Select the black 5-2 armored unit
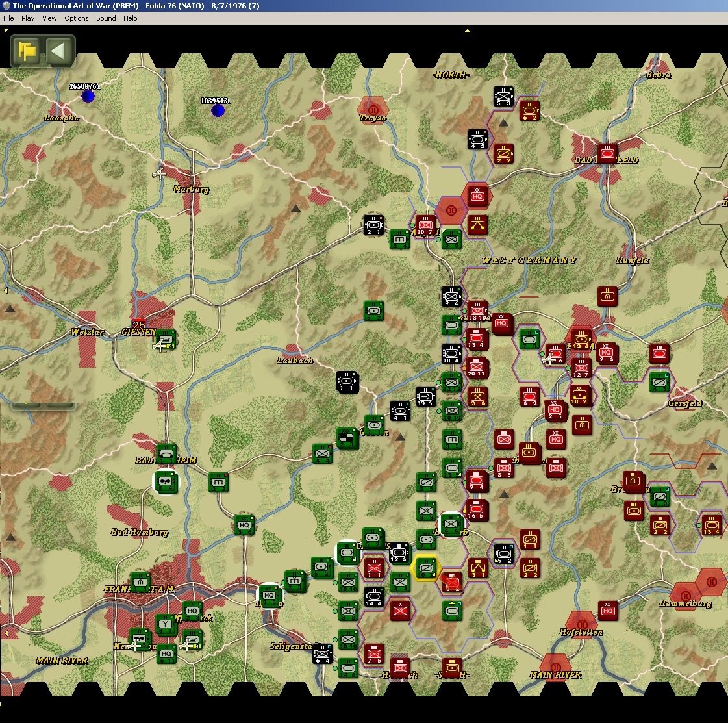728x723 pixels. click(503, 554)
